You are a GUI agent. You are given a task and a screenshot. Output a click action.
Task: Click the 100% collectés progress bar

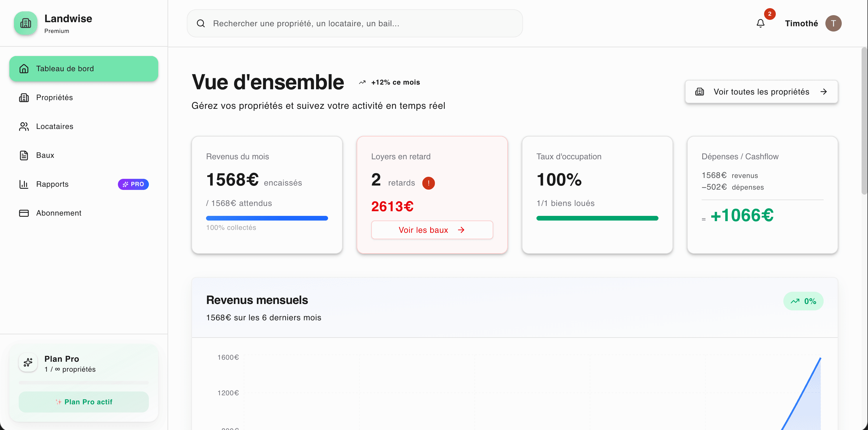point(267,218)
